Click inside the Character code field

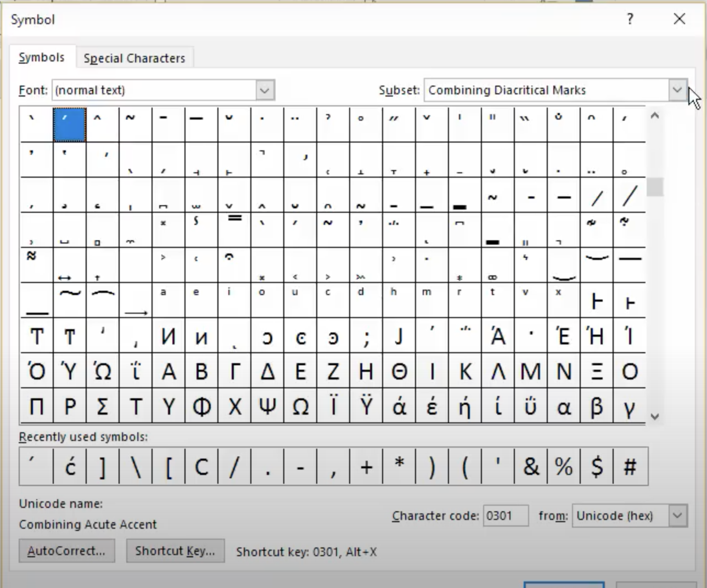click(505, 515)
